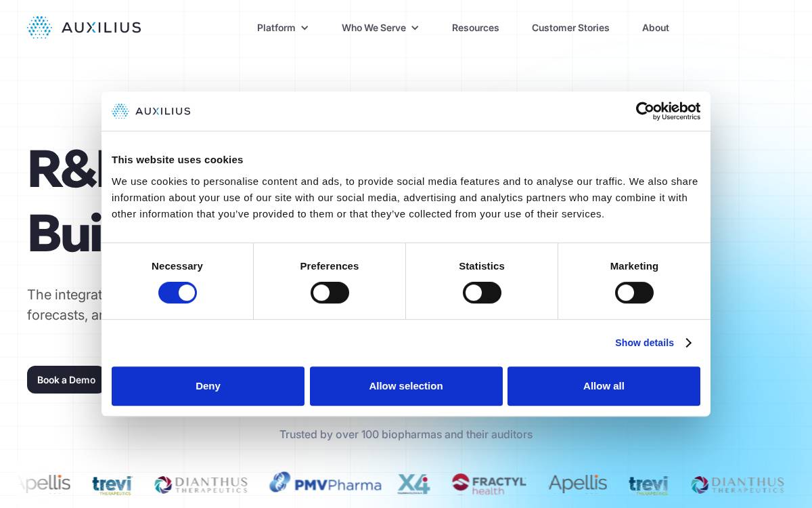Click the PMV Pharma logo
This screenshot has height=508, width=812.
(x=325, y=484)
